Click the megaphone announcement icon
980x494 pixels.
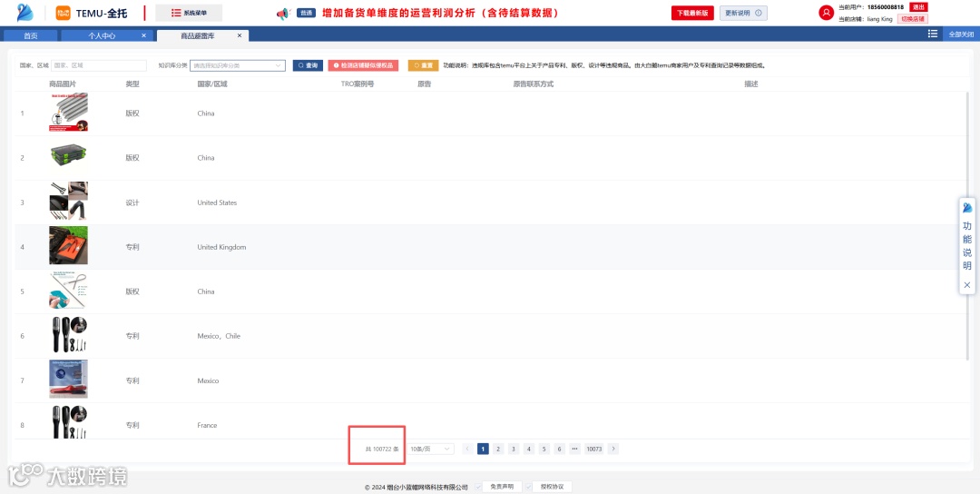pos(283,13)
